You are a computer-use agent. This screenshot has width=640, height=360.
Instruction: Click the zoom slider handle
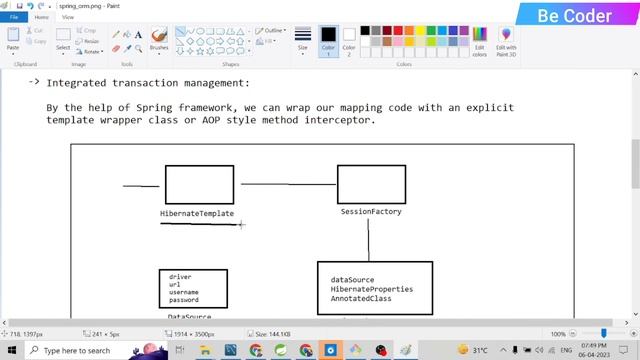(604, 333)
